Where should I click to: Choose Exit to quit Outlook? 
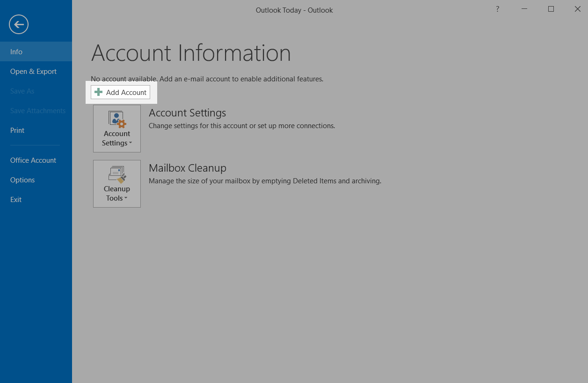[x=16, y=200]
